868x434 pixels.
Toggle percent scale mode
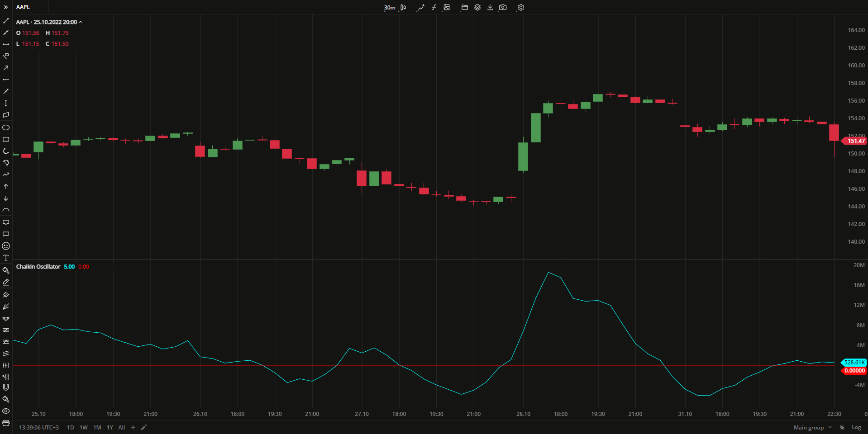click(x=842, y=427)
